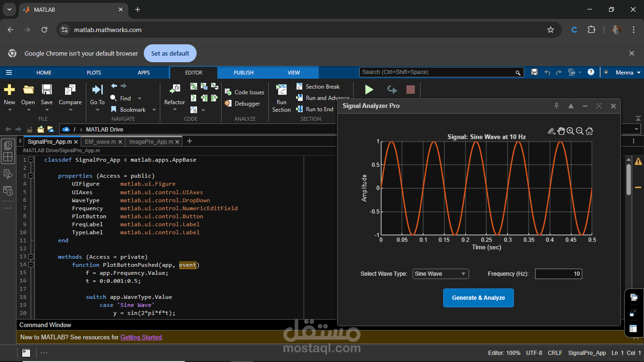This screenshot has width=644, height=362.
Task: Open the Menna user account dropdown
Action: [628, 73]
